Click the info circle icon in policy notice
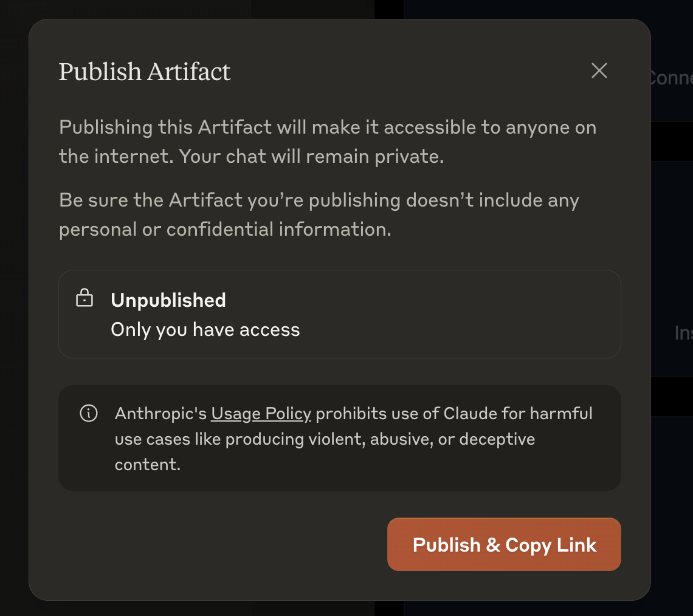Viewport: 693px width, 616px height. tap(89, 413)
